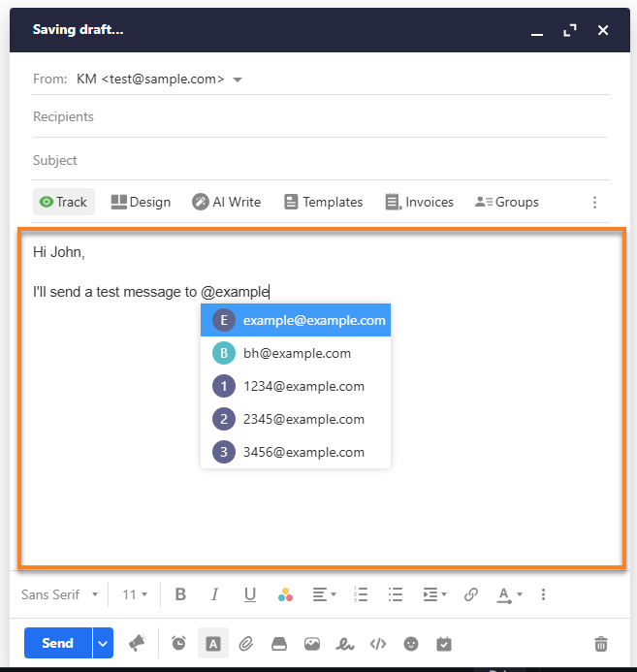This screenshot has width=637, height=672.
Task: Expand the From sender dropdown arrow
Action: point(238,80)
